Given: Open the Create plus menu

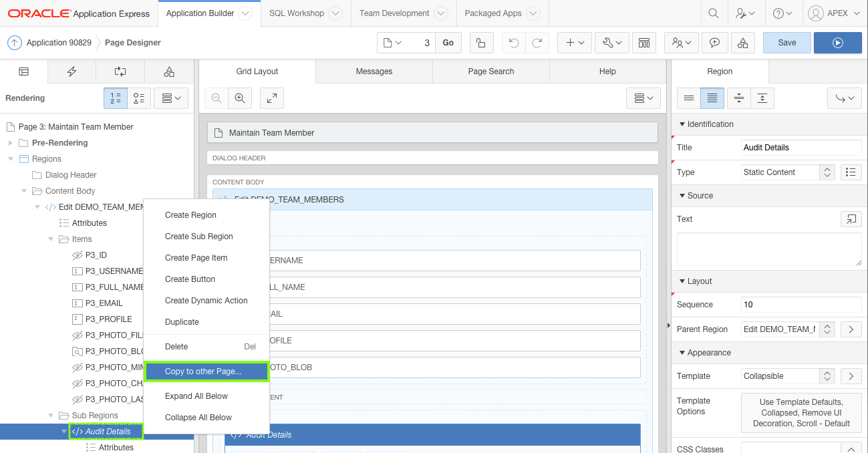Looking at the screenshot, I should click(575, 43).
